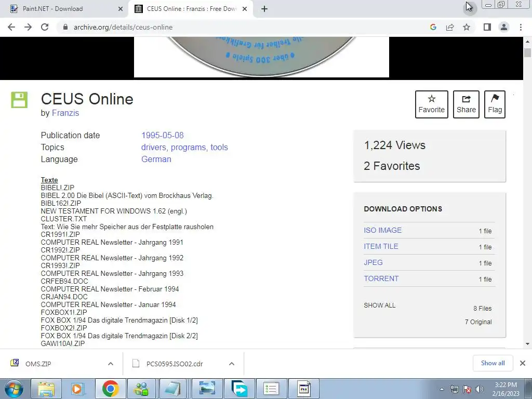The width and height of the screenshot is (532, 399).
Task: Open the TORRENT download option
Action: (x=381, y=278)
